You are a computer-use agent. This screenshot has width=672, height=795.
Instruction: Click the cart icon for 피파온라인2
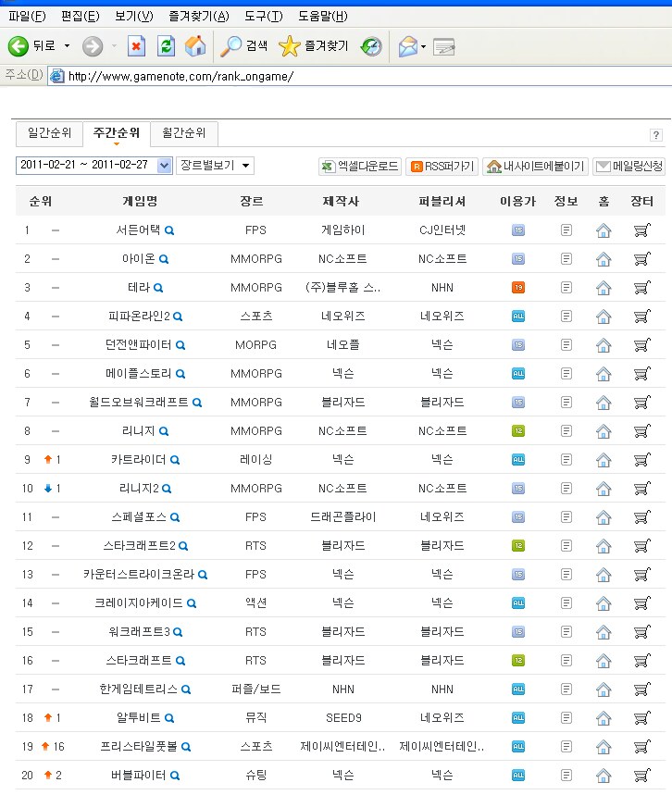click(x=641, y=317)
